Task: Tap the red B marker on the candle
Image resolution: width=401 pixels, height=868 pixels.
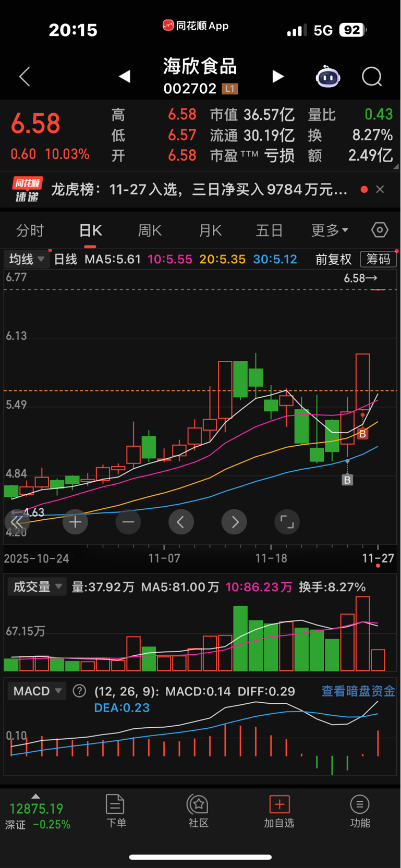Action: 363,434
